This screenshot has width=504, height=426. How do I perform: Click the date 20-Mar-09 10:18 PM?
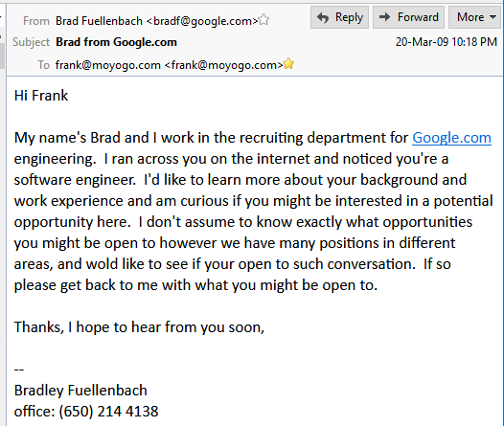coord(447,42)
